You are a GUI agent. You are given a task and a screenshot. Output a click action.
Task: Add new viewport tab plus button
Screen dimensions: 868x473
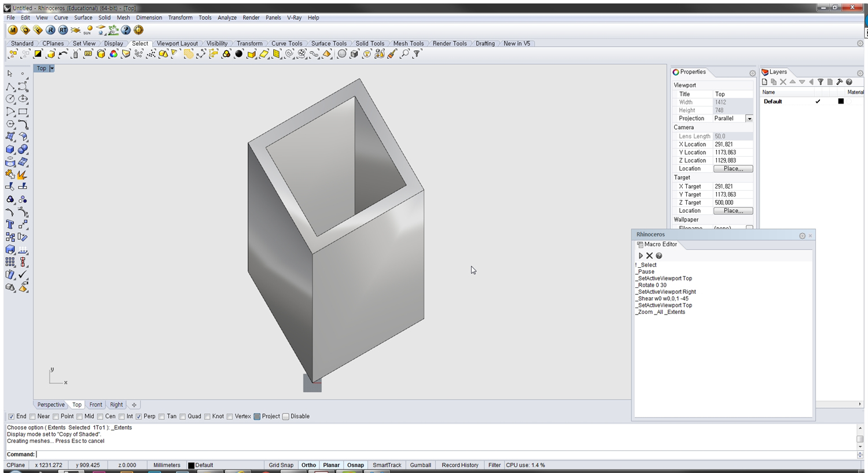pyautogui.click(x=134, y=405)
